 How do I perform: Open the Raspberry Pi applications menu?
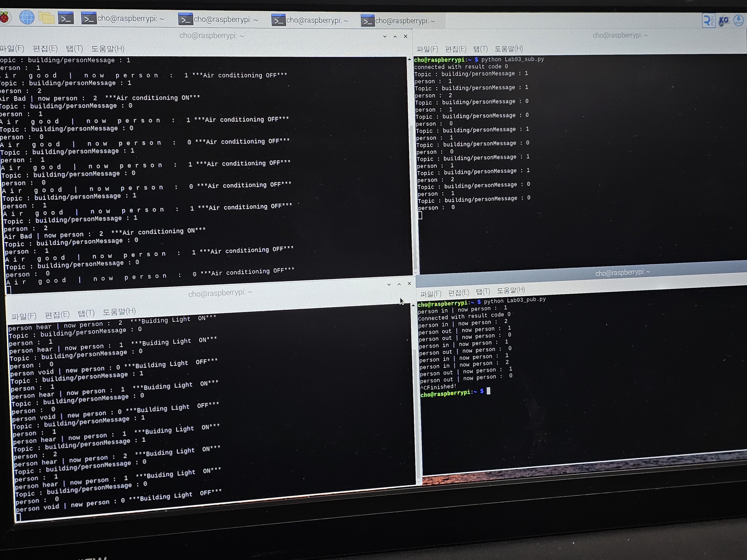tap(4, 17)
